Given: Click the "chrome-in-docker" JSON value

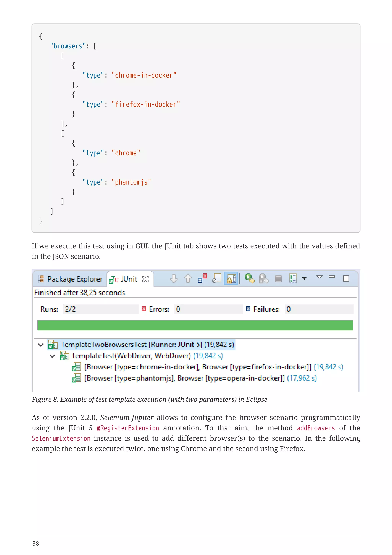Looking at the screenshot, I should [144, 75].
